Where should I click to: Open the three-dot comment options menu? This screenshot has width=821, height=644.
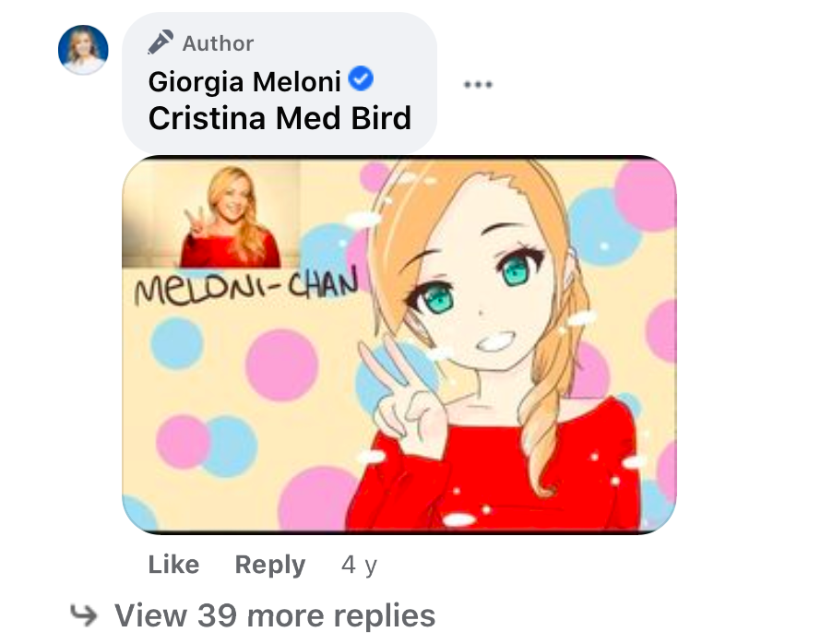tap(478, 85)
